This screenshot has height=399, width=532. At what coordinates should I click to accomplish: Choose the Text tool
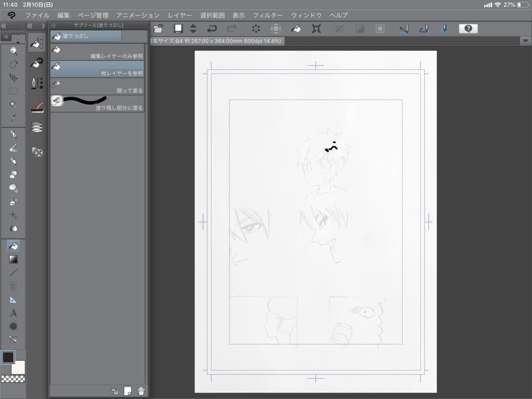click(x=13, y=313)
